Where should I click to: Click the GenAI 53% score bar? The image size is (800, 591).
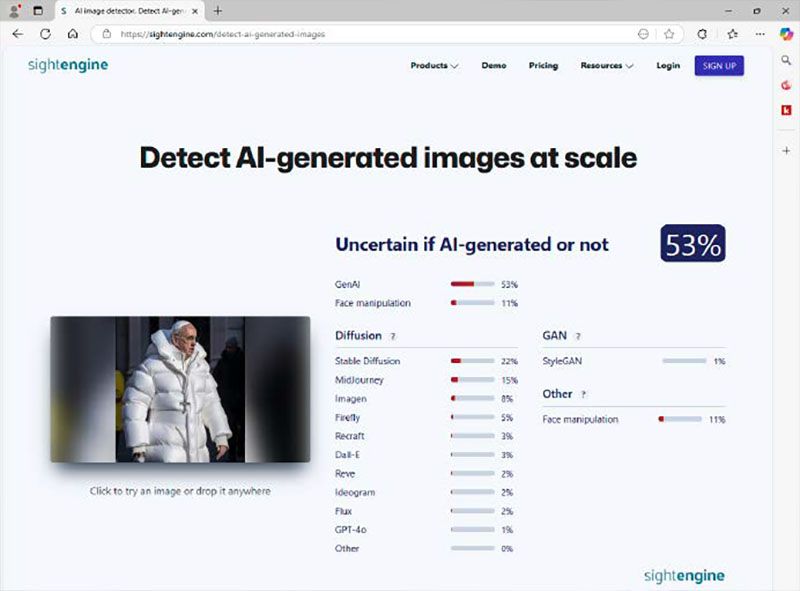(472, 284)
